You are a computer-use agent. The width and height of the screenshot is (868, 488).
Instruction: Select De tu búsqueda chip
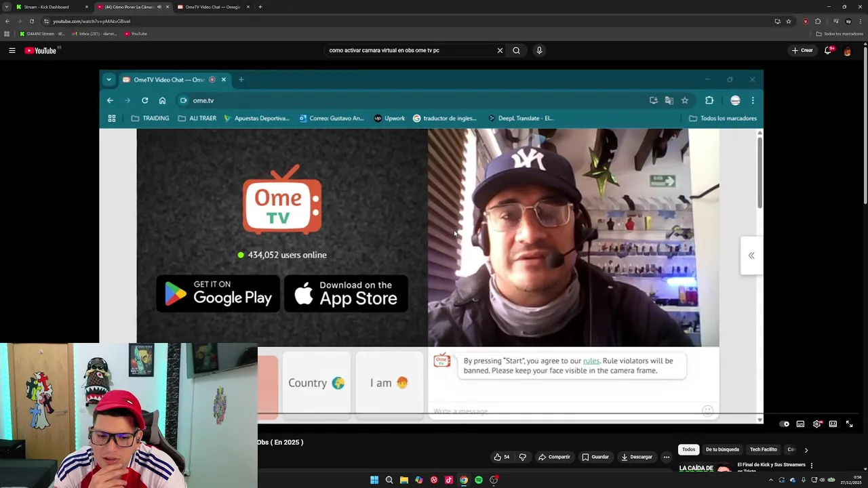pos(722,449)
